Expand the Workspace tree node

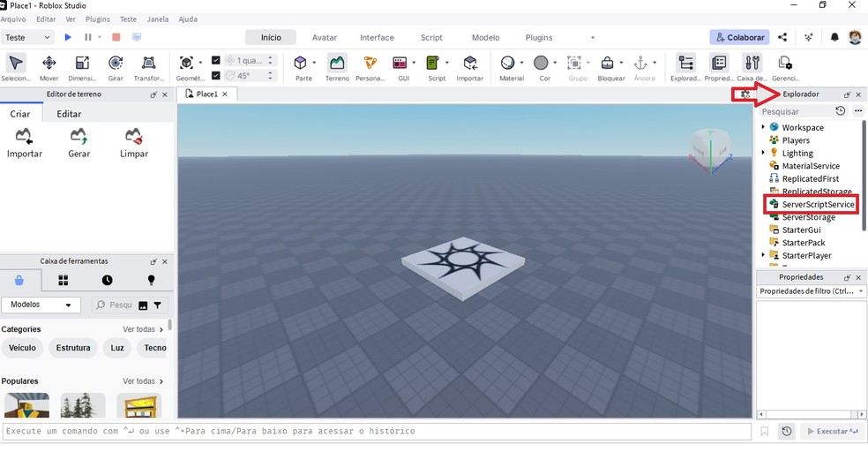point(763,127)
